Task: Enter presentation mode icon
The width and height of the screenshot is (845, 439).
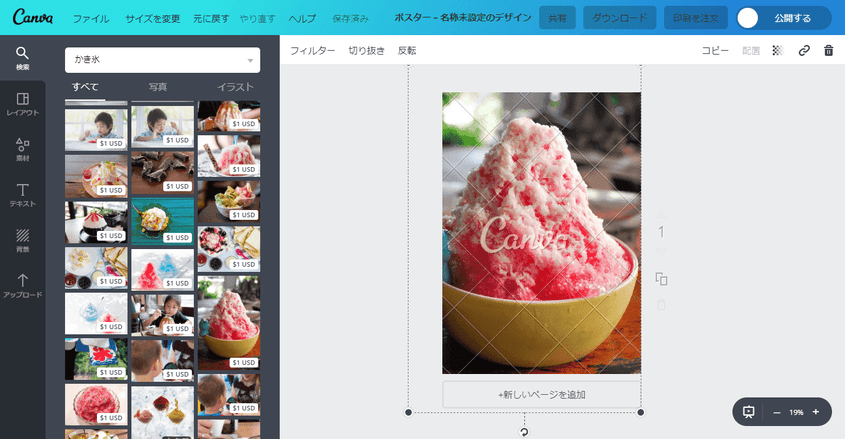Action: click(749, 412)
